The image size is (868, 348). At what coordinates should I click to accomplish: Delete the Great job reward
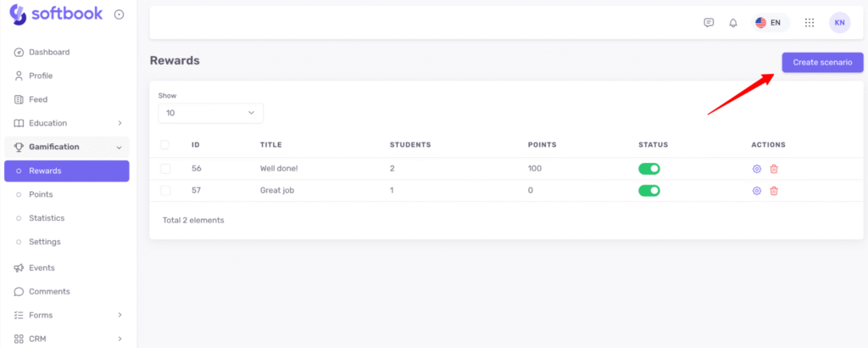click(x=774, y=190)
